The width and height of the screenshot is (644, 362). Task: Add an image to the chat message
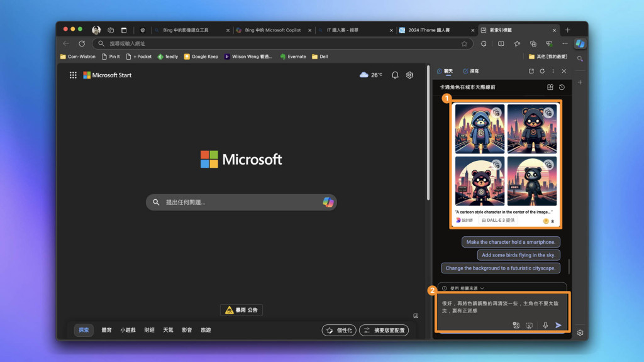click(x=516, y=325)
